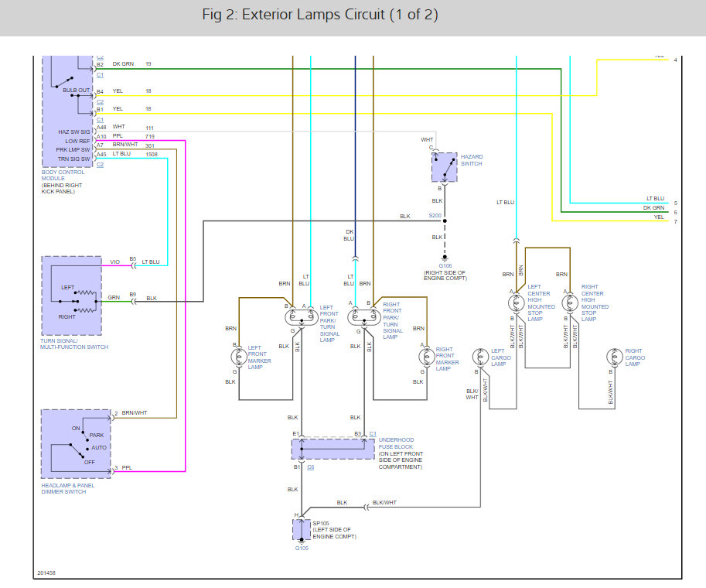Click the SP105 splice pack box

(302, 529)
